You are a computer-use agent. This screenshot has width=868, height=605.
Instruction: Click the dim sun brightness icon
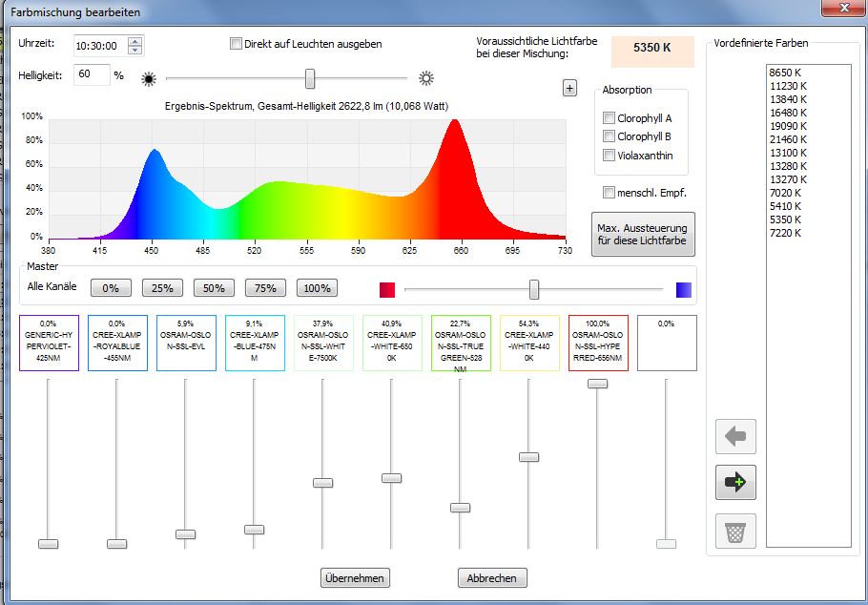click(x=148, y=79)
